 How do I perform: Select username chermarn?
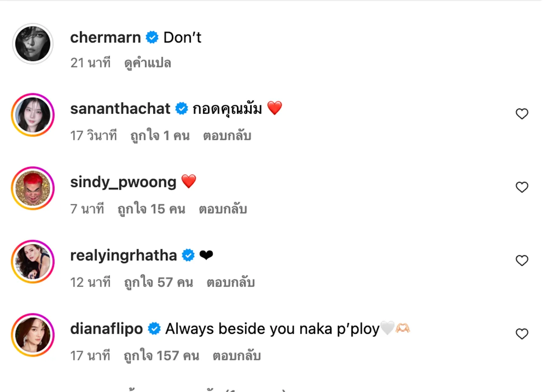[x=105, y=37]
